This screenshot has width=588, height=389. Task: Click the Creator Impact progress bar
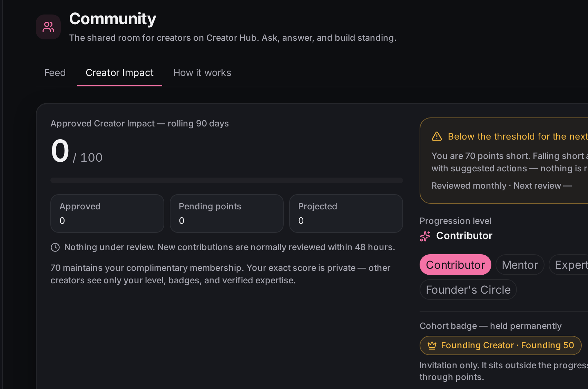click(226, 180)
